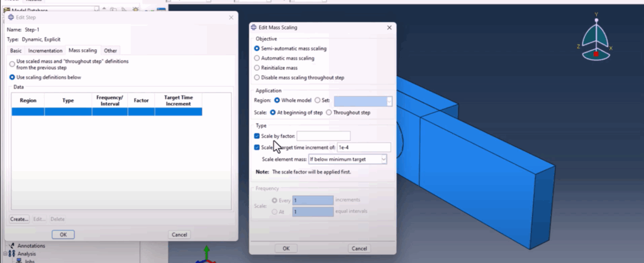Select the highlighted row in the Data table
The width and height of the screenshot is (644, 263).
(107, 112)
